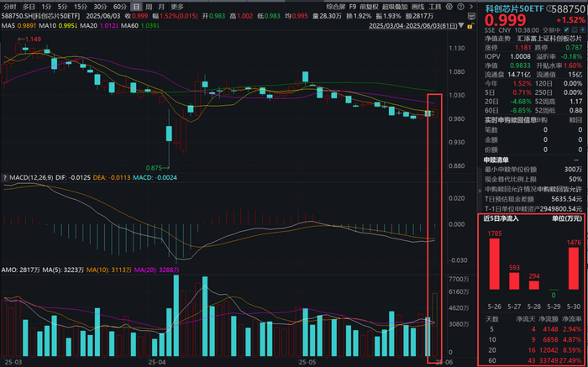Screen dimensions: 588x367
Task: Click the 综合屏 toolbar button
Action: pyautogui.click(x=336, y=7)
